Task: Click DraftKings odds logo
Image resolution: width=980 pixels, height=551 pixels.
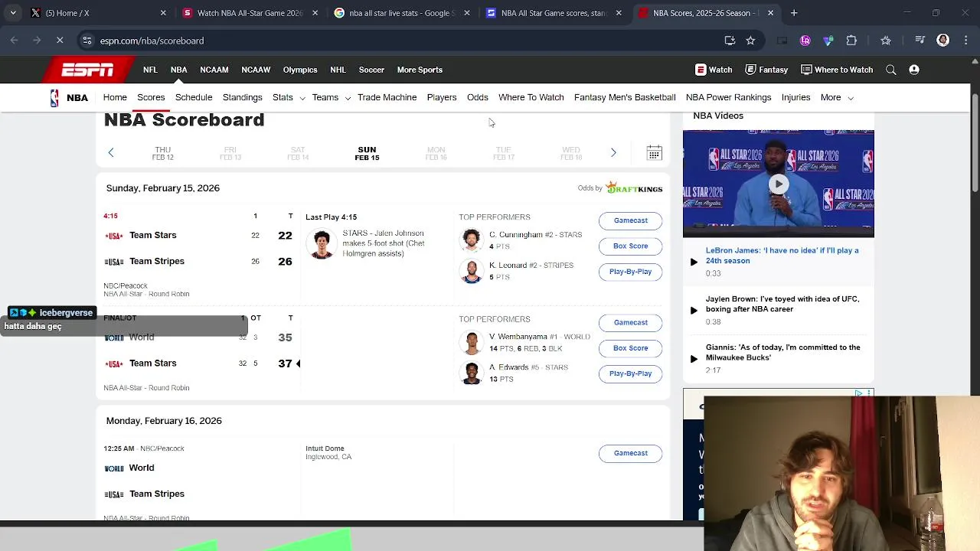Action: [x=634, y=187]
